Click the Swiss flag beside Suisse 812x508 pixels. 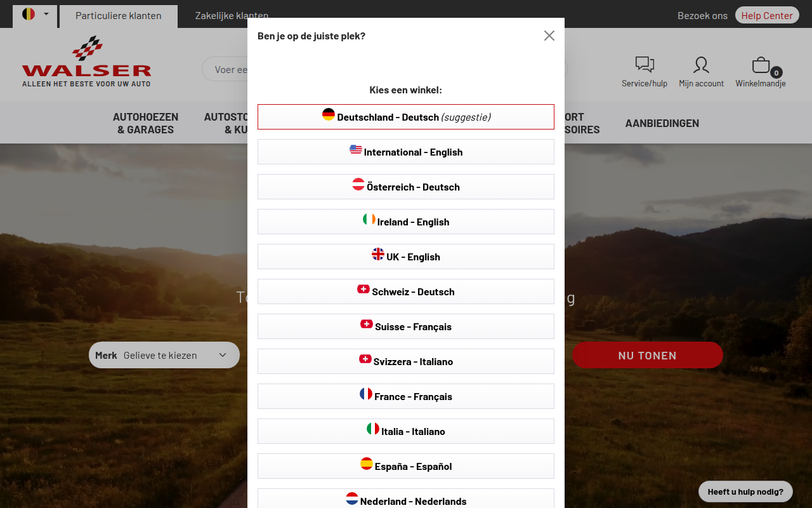click(367, 324)
